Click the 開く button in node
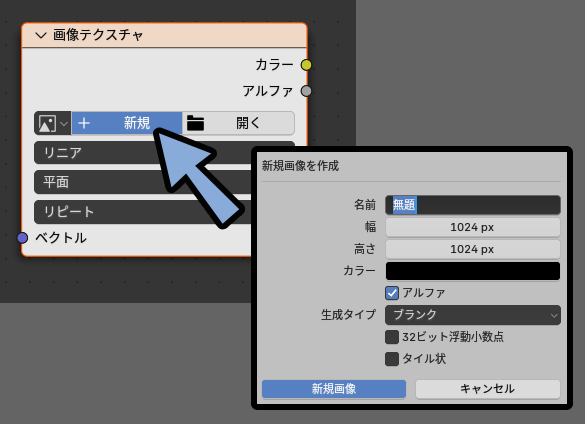Viewport: 585px width, 424px height. (x=238, y=123)
